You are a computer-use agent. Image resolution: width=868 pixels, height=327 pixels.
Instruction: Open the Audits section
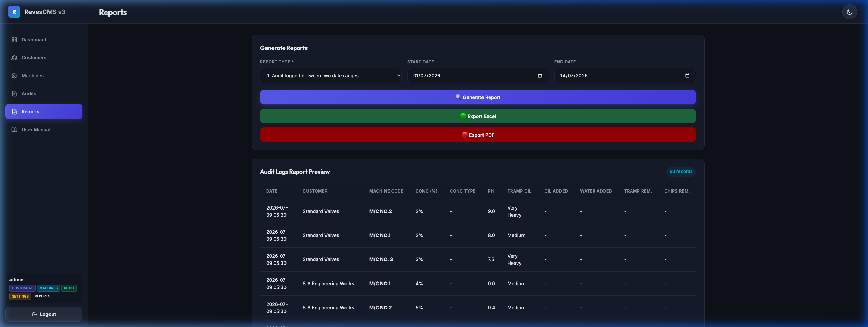point(44,94)
